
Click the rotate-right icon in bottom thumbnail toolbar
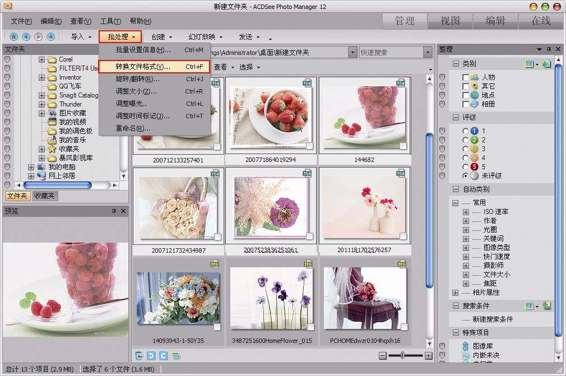coord(164,356)
